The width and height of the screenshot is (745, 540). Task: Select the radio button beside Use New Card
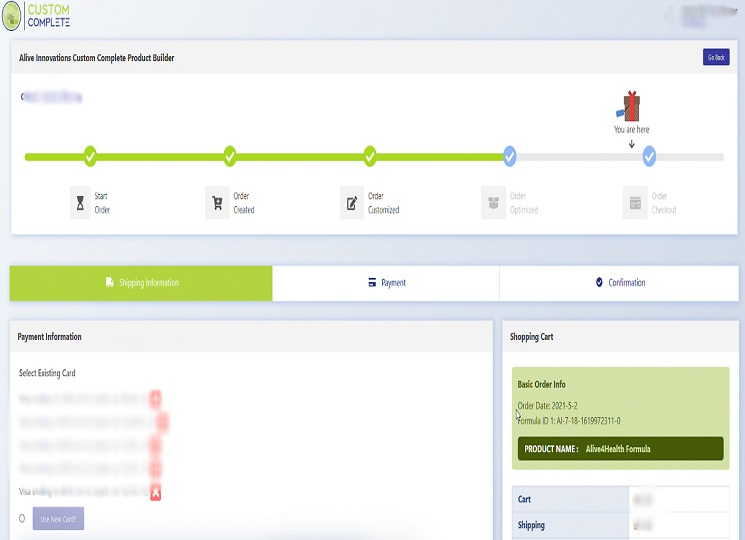pyautogui.click(x=22, y=518)
